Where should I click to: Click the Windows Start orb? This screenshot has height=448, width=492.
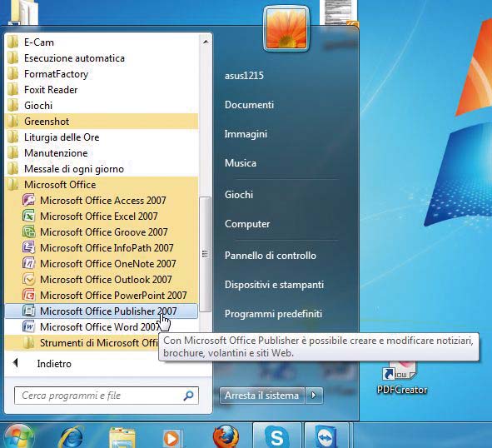click(x=18, y=436)
